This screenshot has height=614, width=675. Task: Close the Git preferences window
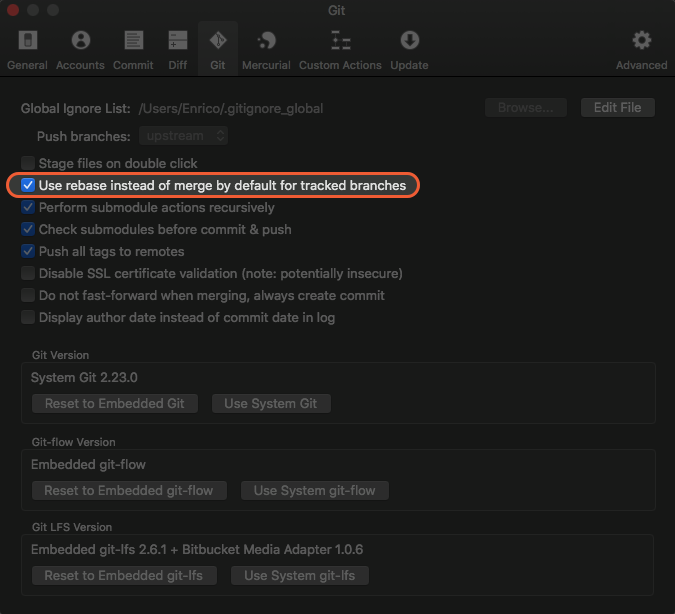point(13,10)
